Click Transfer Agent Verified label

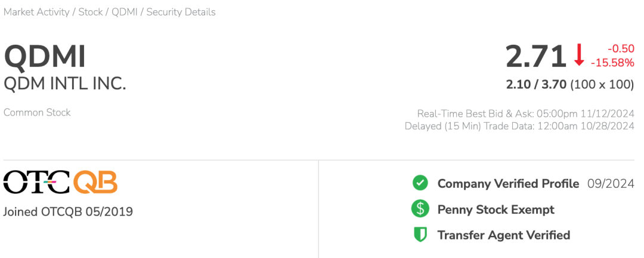pyautogui.click(x=503, y=235)
